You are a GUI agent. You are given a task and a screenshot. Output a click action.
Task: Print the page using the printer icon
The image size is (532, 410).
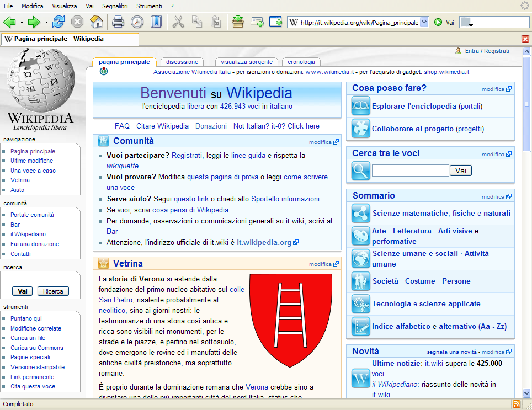pyautogui.click(x=118, y=22)
